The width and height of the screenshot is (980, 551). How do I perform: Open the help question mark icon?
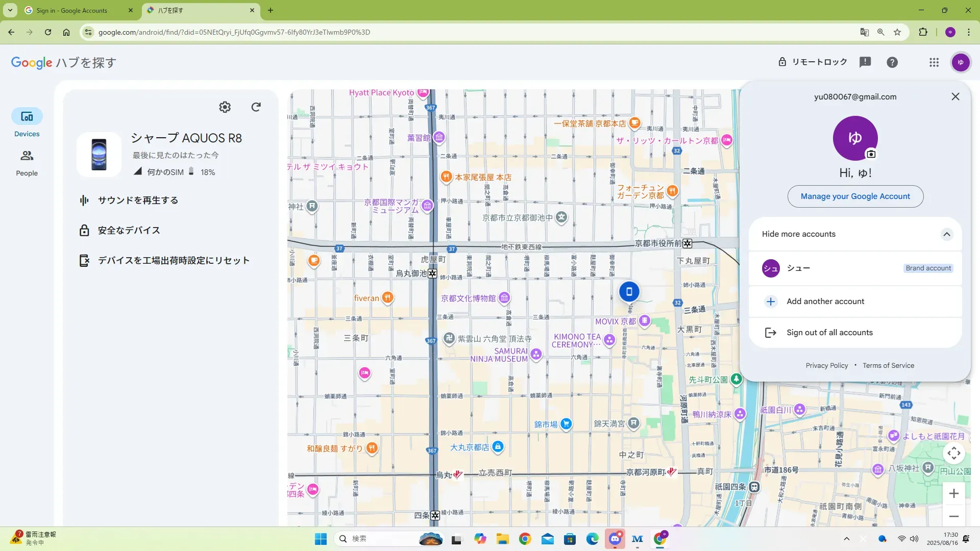click(892, 62)
